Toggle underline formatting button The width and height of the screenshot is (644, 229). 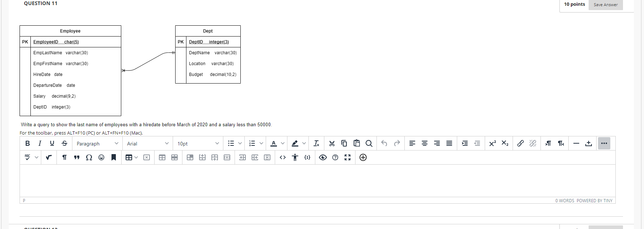click(x=52, y=143)
